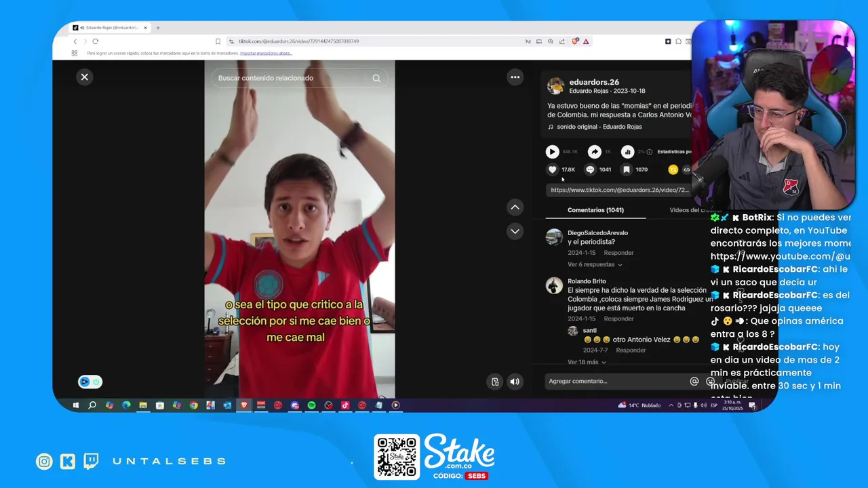Screen dimensions: 868x488
Task: Open the three-dot more options menu
Action: point(515,77)
